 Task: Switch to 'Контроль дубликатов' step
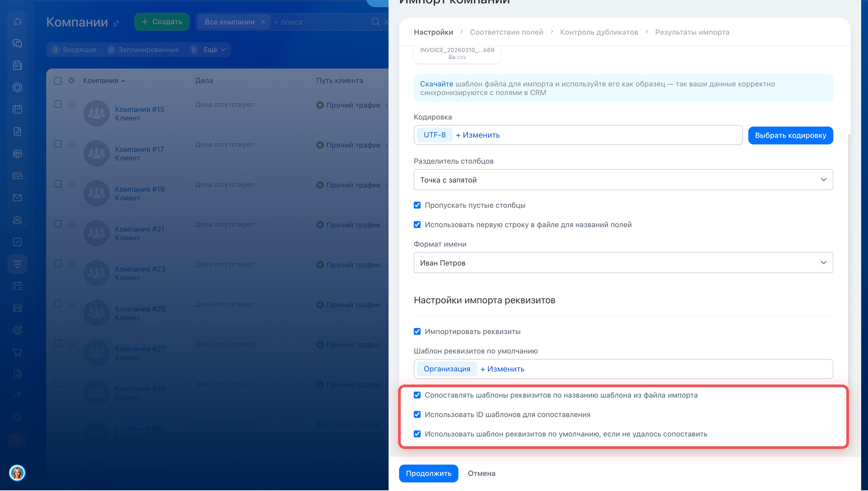(x=599, y=32)
